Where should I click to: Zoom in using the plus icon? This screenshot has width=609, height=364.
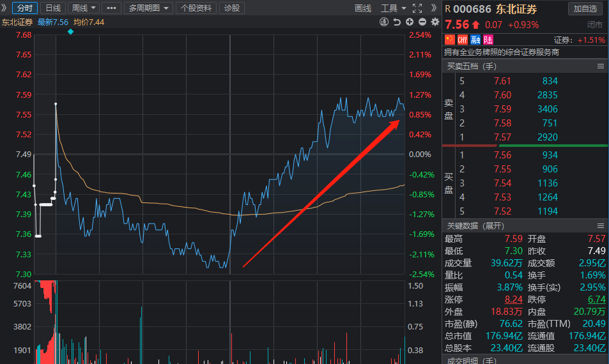pyautogui.click(x=410, y=22)
